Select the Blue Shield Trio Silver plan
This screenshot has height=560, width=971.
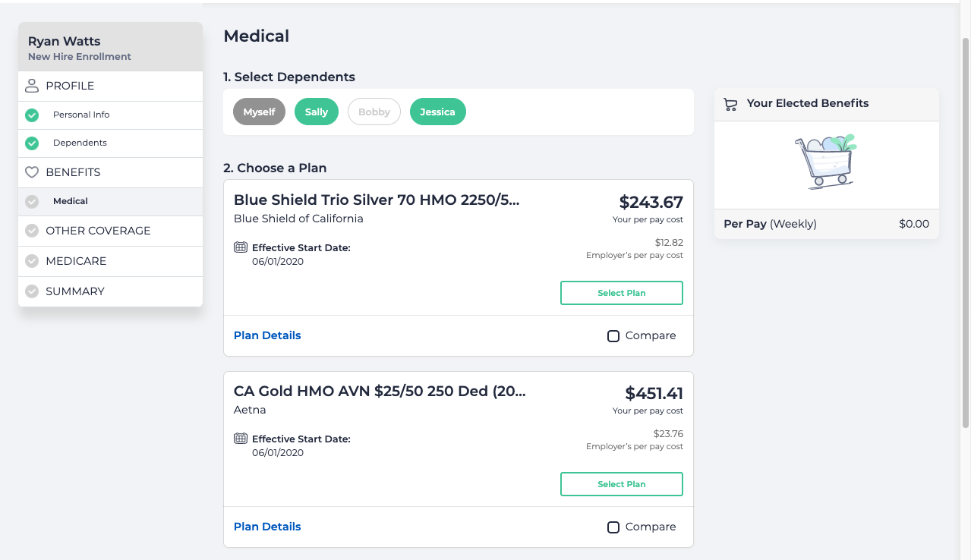[x=621, y=293]
